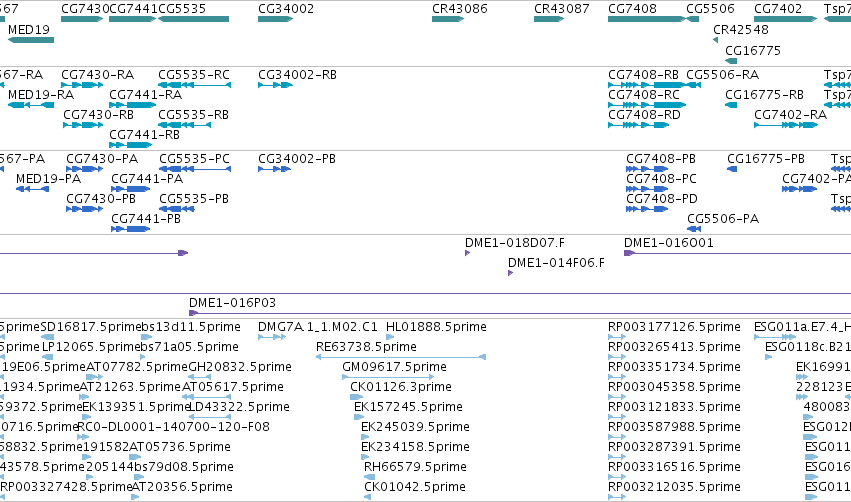
Task: Click the CG16775-RB transcript label
Action: [x=764, y=94]
